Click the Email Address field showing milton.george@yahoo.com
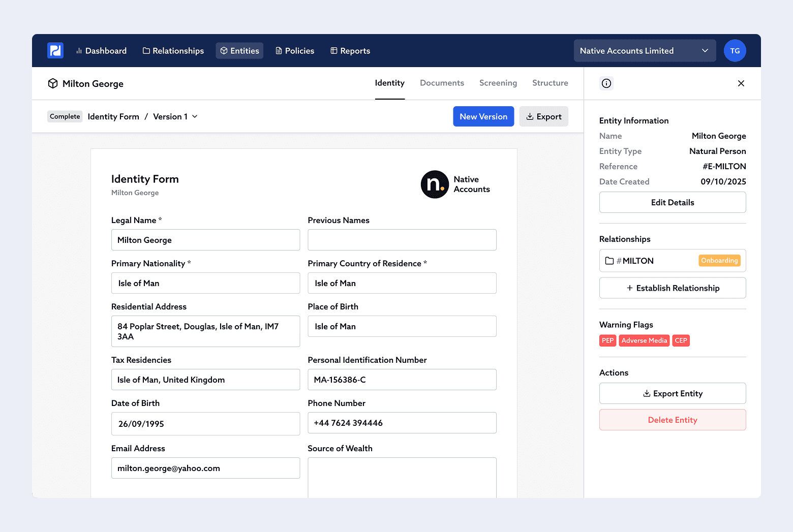793x532 pixels. coord(205,468)
